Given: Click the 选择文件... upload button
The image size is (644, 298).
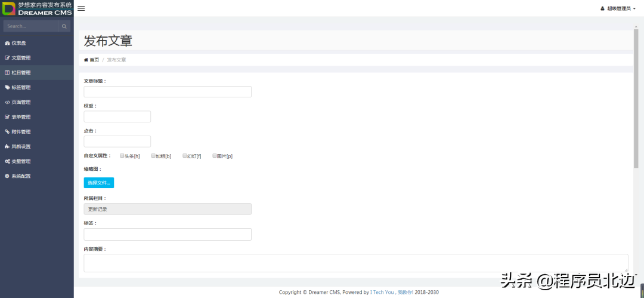Looking at the screenshot, I should (99, 183).
